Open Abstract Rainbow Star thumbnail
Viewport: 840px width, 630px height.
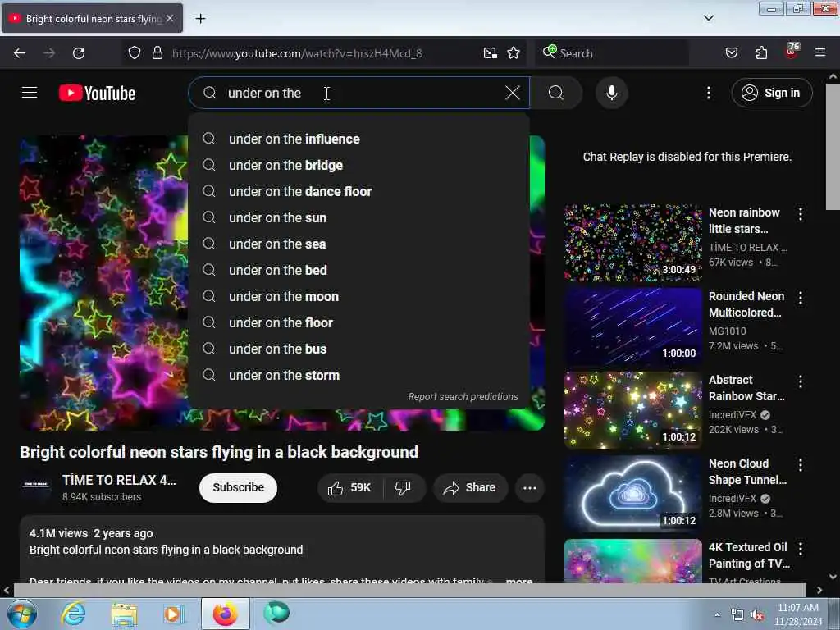click(x=633, y=410)
